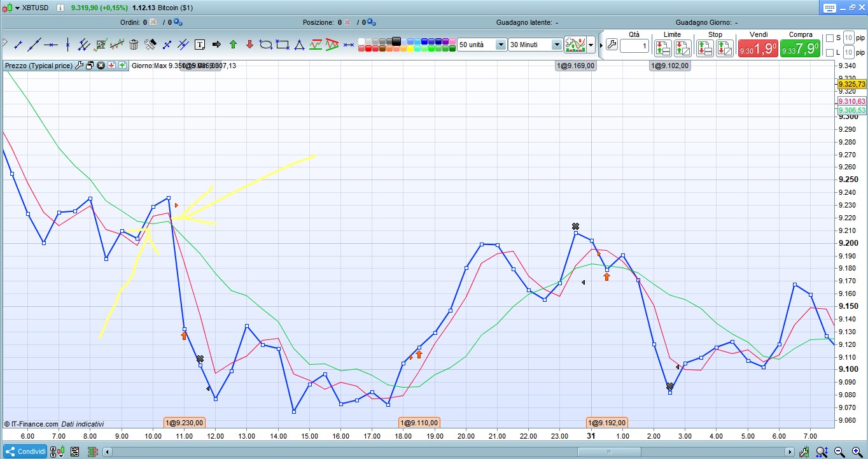Select the green up arrow marker tool
Viewport: 868px width, 459px height.
(233, 45)
